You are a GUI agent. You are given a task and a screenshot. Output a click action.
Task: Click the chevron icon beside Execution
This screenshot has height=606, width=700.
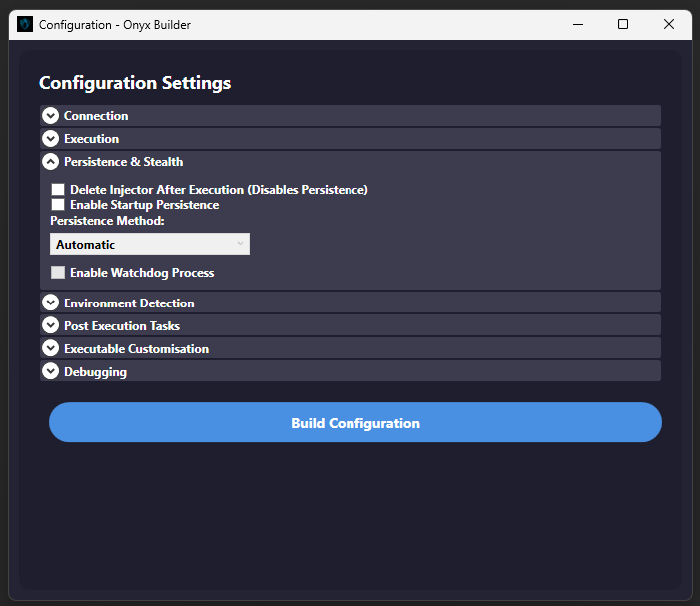click(51, 139)
